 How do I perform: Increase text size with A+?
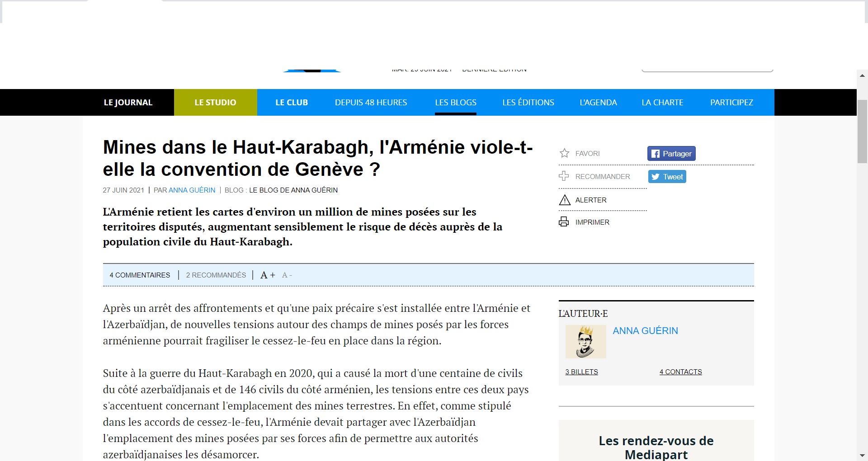point(268,275)
